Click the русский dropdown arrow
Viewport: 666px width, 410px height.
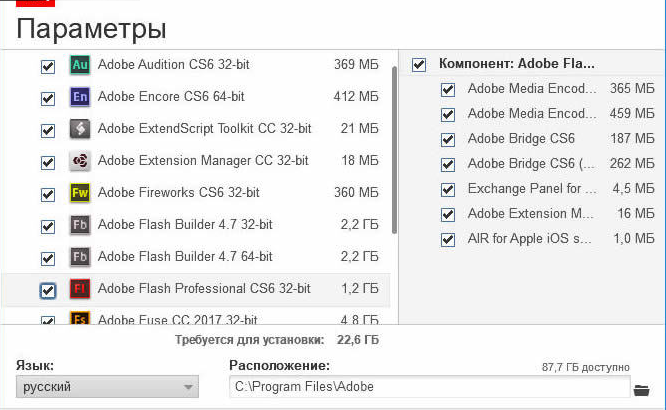point(188,387)
